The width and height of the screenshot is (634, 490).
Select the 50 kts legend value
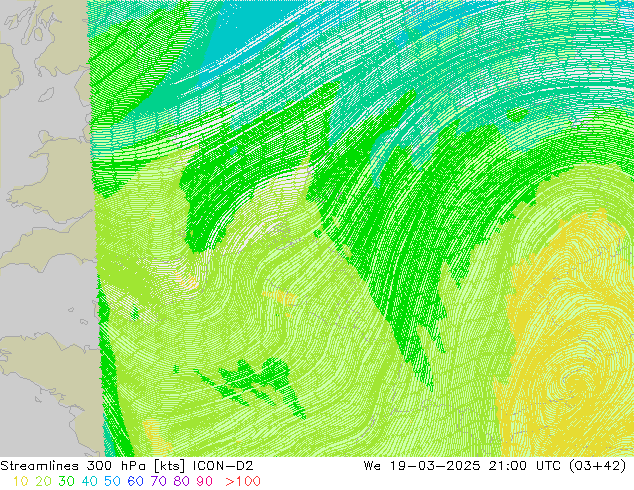(112, 481)
